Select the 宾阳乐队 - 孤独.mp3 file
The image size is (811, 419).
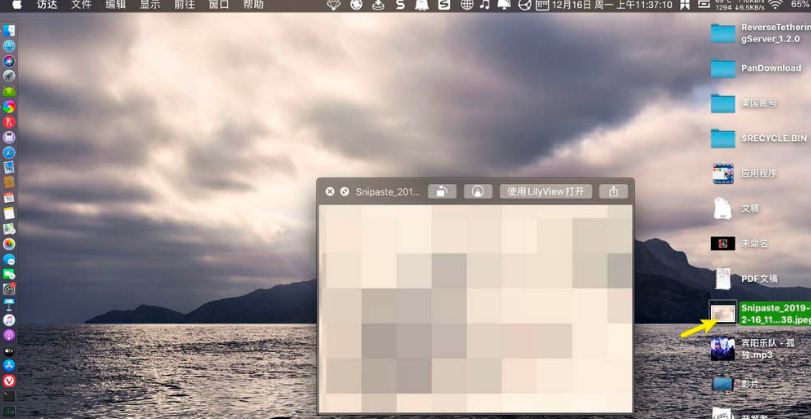[723, 349]
